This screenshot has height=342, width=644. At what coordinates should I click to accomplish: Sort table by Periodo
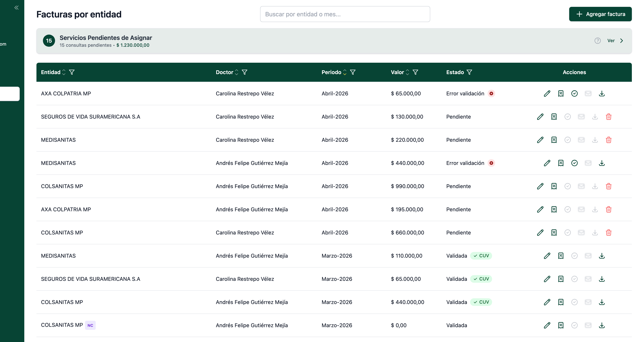point(345,72)
